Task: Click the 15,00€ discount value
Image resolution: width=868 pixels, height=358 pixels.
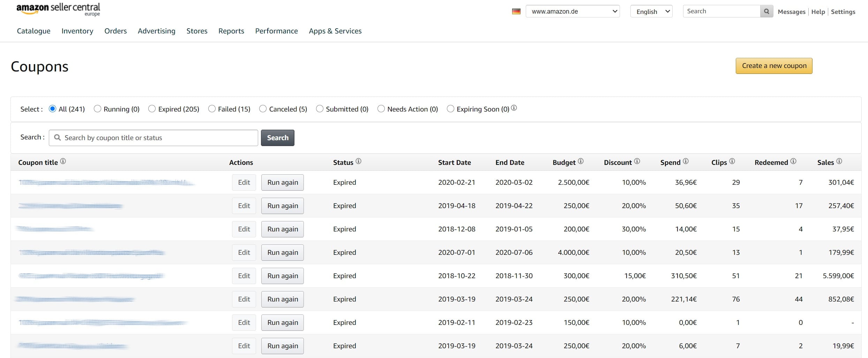Action: [635, 276]
